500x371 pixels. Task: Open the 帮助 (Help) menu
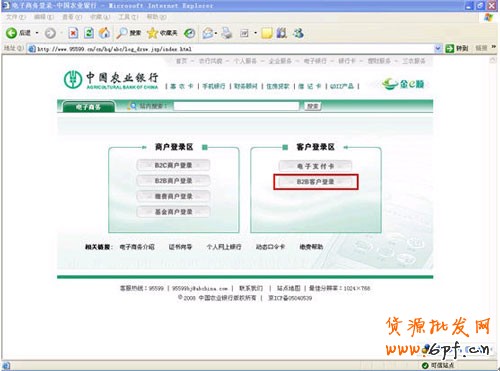[156, 17]
